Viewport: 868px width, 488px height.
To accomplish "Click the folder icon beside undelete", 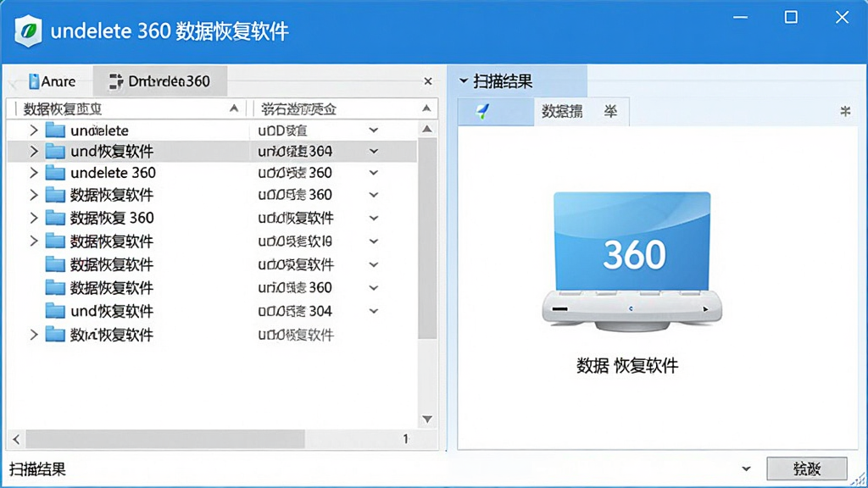I will pos(55,130).
